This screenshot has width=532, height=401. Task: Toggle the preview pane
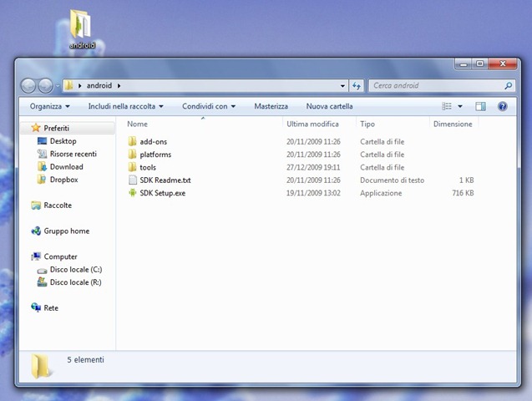tap(480, 107)
